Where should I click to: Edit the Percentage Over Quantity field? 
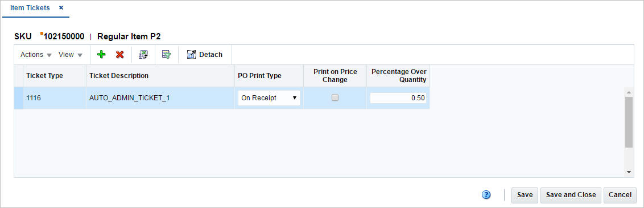(x=398, y=98)
